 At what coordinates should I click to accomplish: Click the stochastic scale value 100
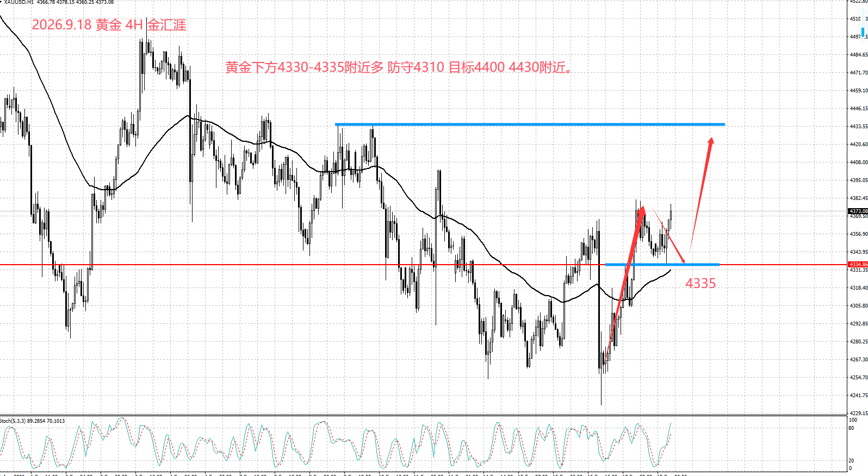(853, 420)
